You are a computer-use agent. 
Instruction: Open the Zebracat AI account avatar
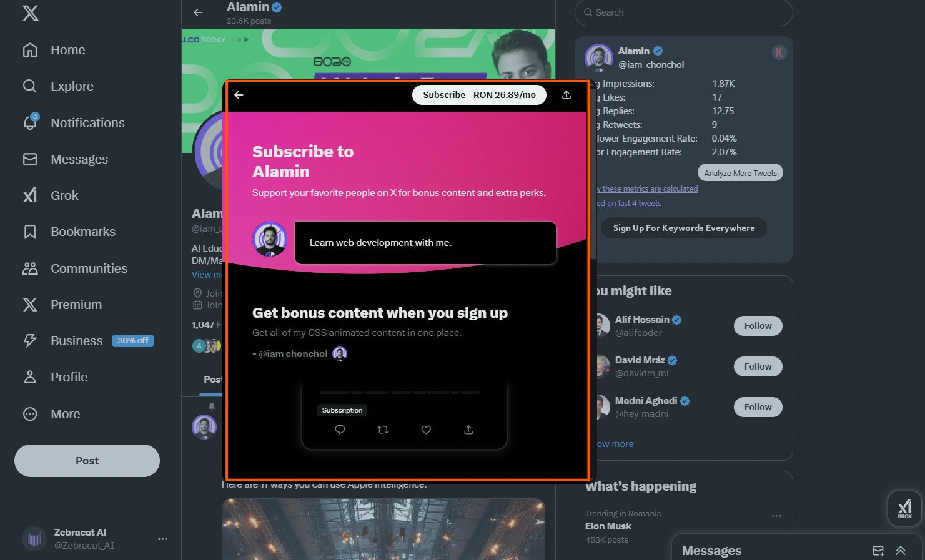coord(34,539)
